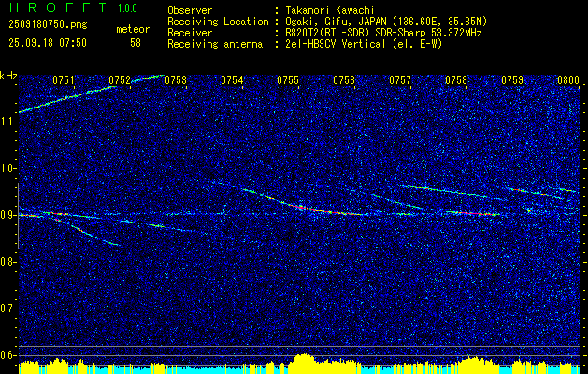
Task: Click the R820T2(RTL-SDR) receiver description
Action: click(383, 33)
